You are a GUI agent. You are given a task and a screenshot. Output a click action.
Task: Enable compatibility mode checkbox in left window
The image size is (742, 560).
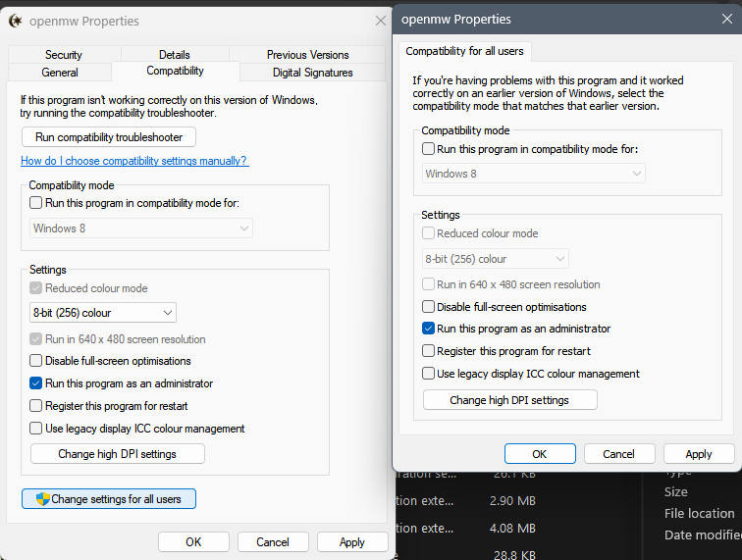pyautogui.click(x=36, y=203)
